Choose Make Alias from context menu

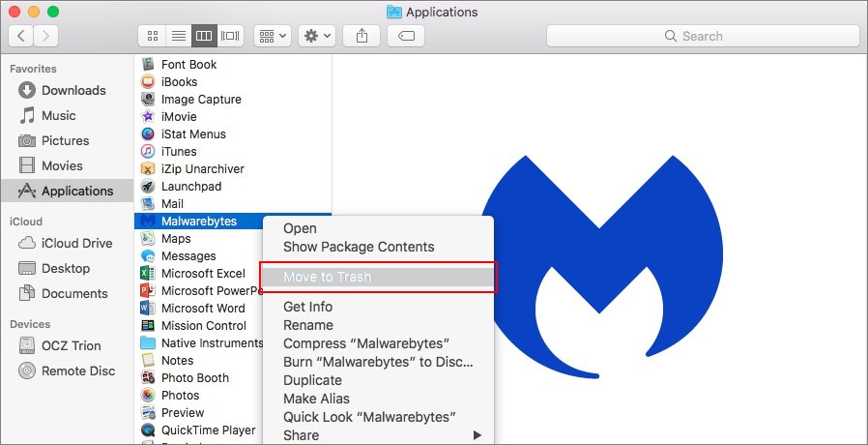point(378,399)
